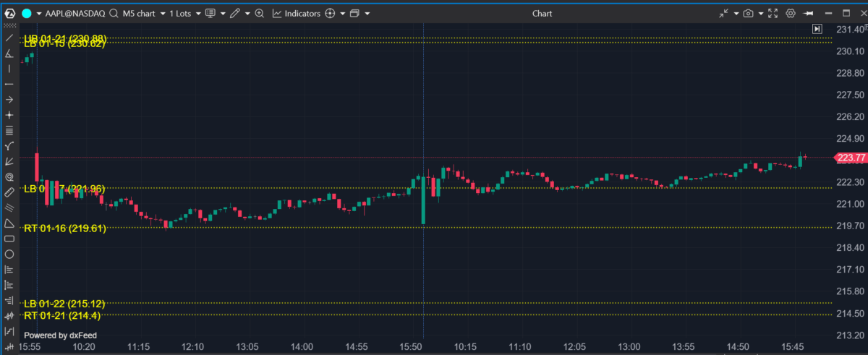
Task: Click the 231.40 price axis label
Action: point(851,30)
